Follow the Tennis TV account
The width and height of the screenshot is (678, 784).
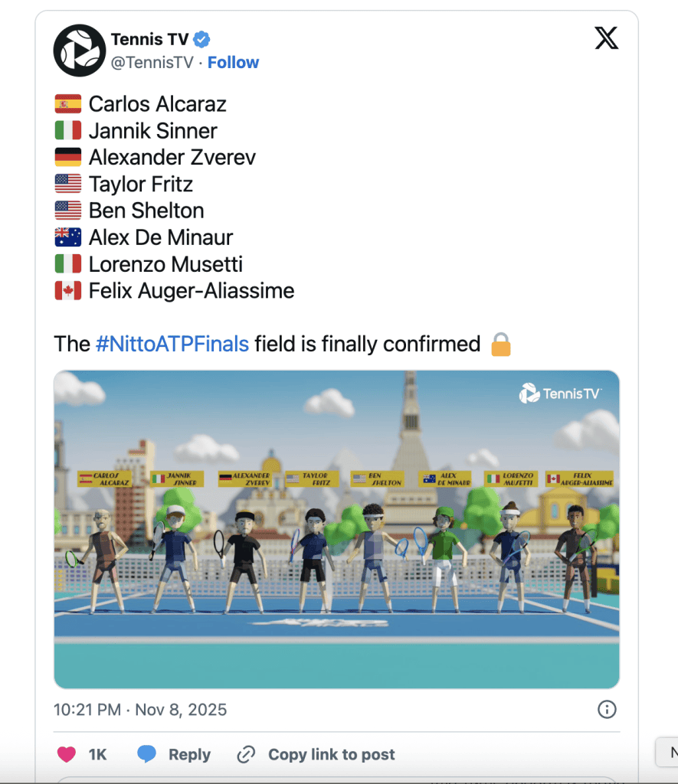click(x=234, y=63)
